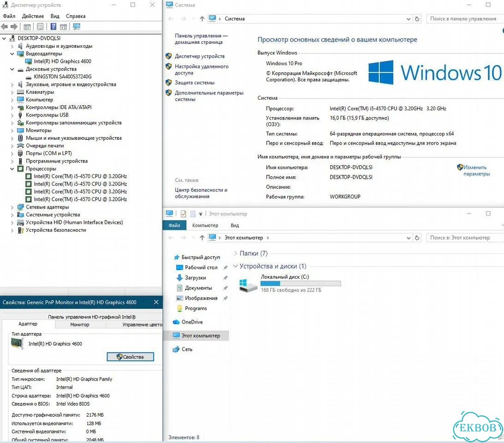Switch to Монитор tab in properties dialog
The image size is (504, 443).
[x=80, y=325]
